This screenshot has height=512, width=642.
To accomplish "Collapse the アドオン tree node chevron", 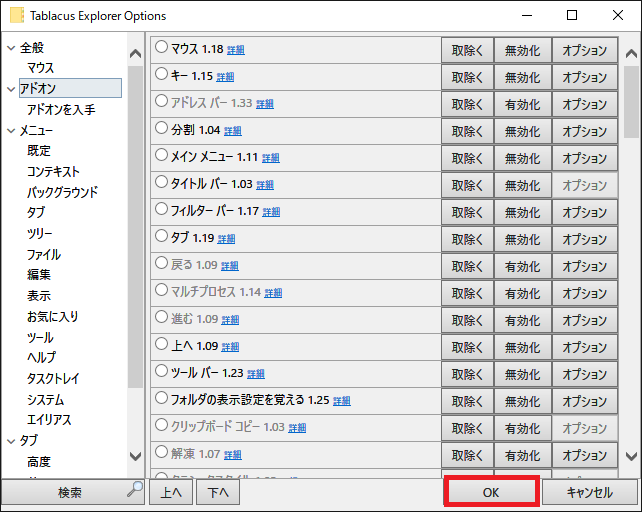I will pyautogui.click(x=11, y=89).
